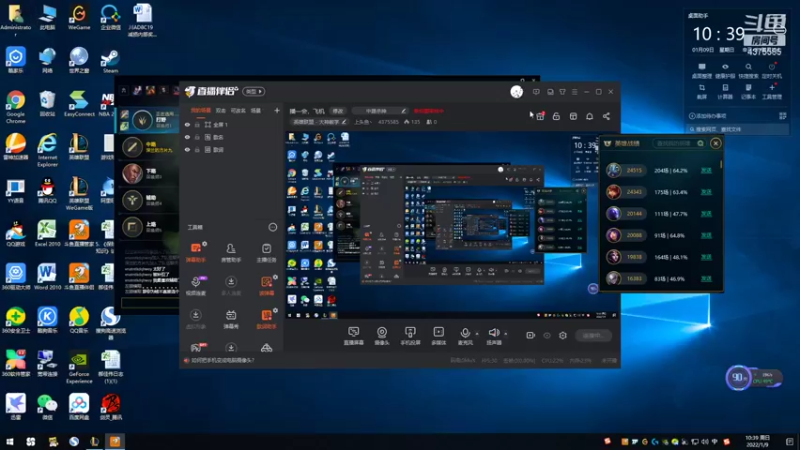
Task: Click 发送 link for the 24515 hero row
Action: [706, 170]
